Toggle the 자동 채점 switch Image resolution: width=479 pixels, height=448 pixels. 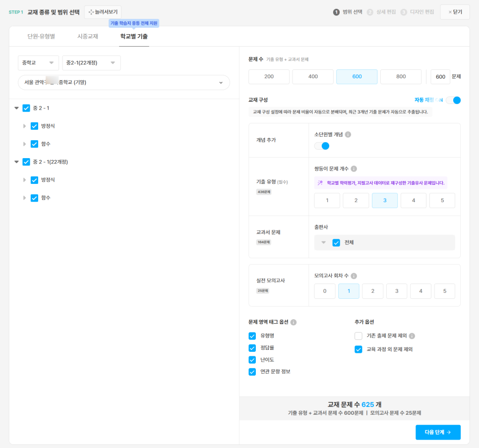point(453,100)
